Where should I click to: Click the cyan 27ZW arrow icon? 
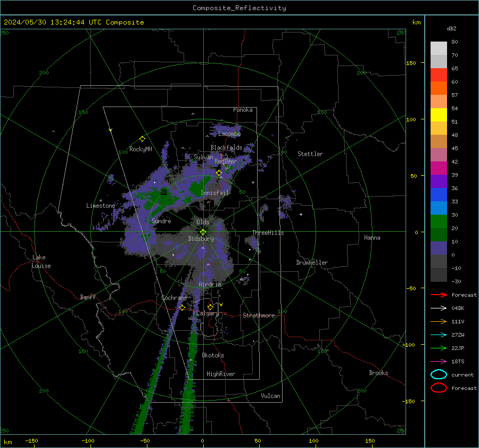pyautogui.click(x=439, y=335)
